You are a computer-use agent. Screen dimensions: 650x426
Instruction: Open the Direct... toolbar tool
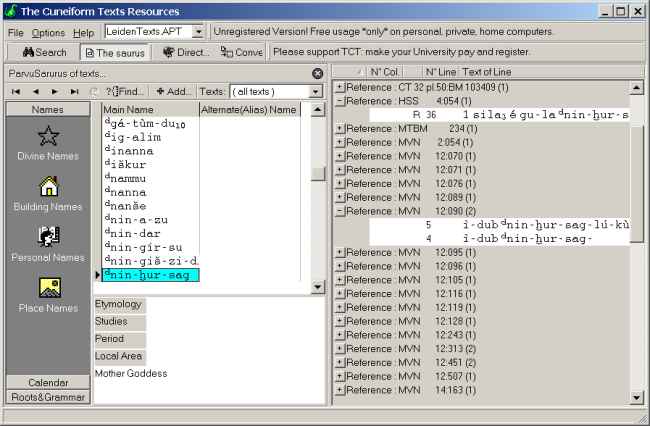coord(185,52)
